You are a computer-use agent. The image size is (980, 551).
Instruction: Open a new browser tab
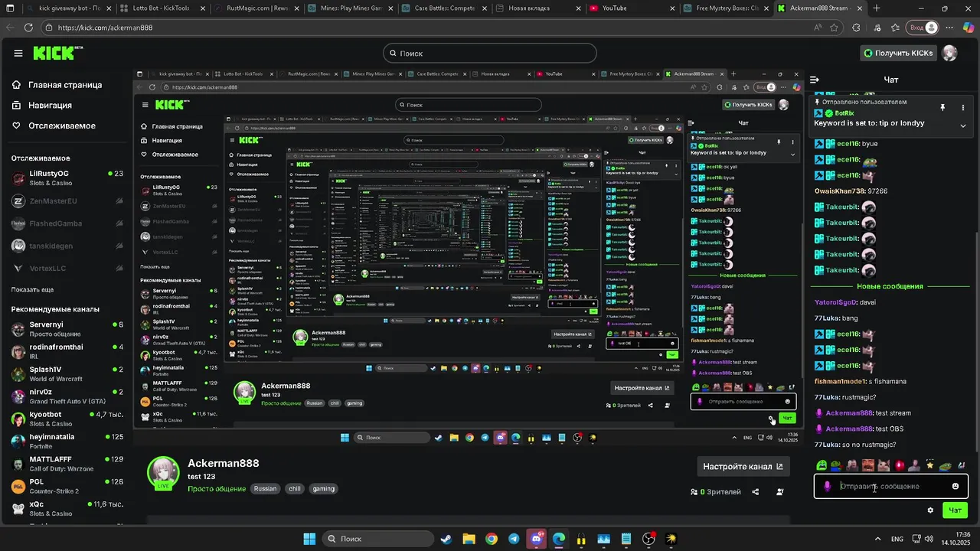[x=876, y=8]
